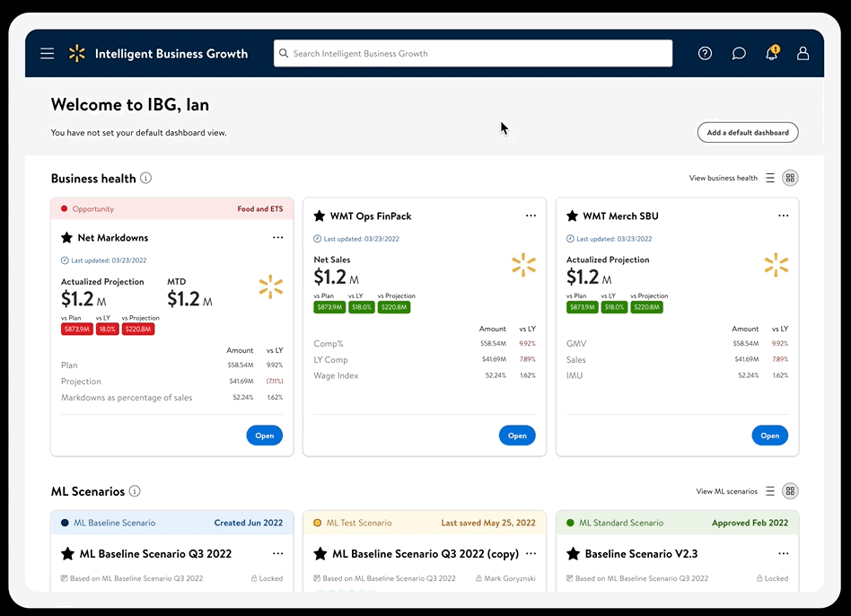
Task: Toggle favorite star on WMT Ops FinPack
Action: 320,216
